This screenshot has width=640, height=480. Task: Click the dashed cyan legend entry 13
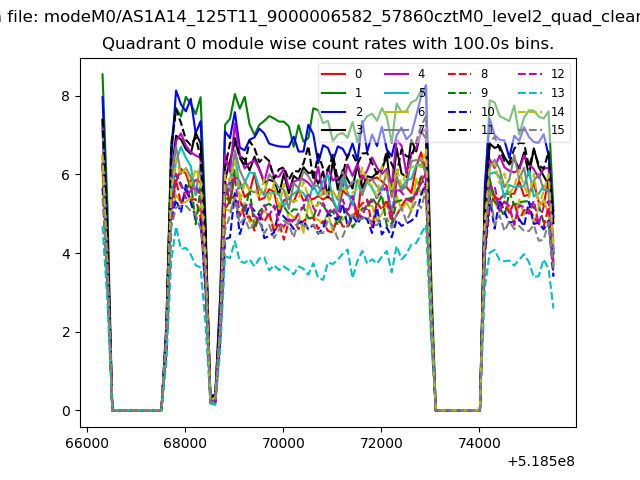point(541,93)
